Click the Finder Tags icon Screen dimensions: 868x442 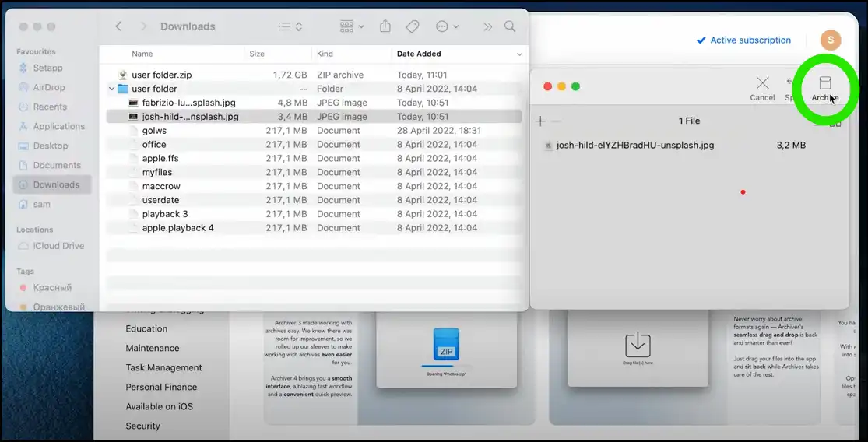pyautogui.click(x=413, y=26)
